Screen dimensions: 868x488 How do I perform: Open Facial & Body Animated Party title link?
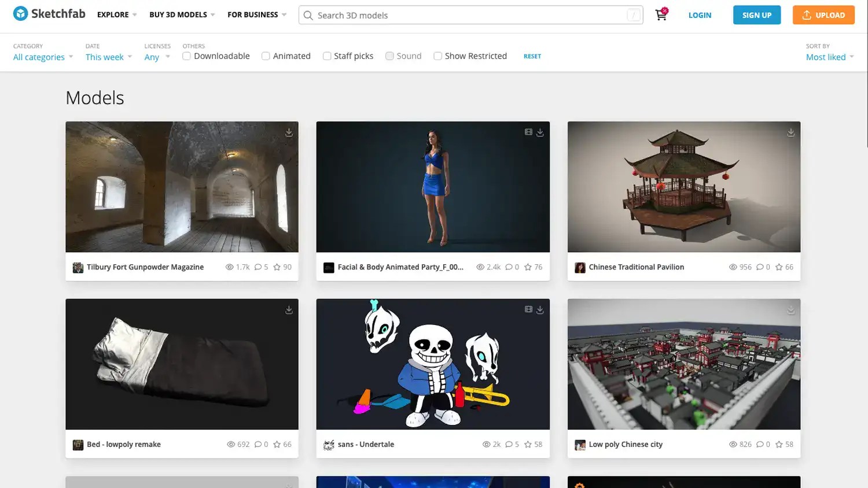coord(400,267)
